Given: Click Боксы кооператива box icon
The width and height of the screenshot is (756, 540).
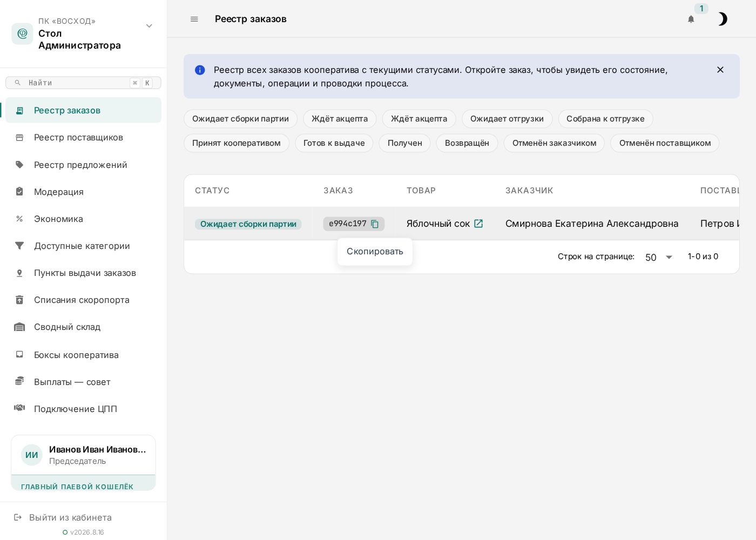Looking at the screenshot, I should [x=19, y=355].
